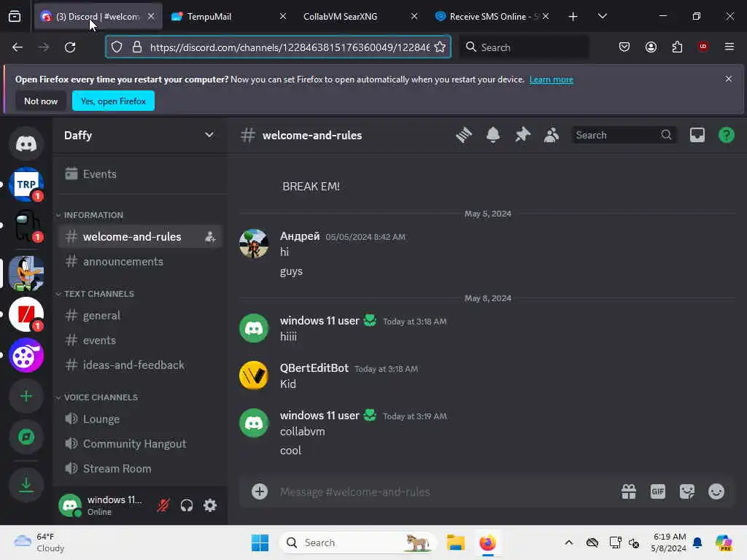
Task: Add a server with the plus icon
Action: (26, 396)
